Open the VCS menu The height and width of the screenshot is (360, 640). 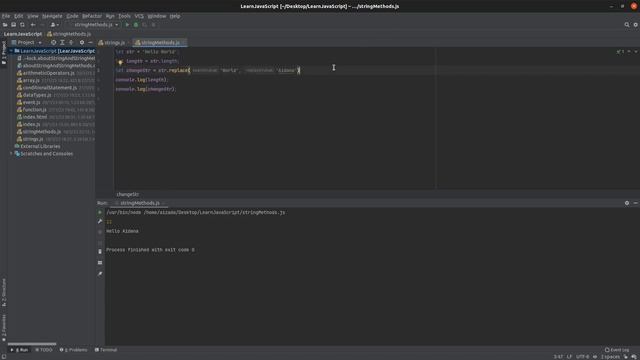[x=139, y=16]
